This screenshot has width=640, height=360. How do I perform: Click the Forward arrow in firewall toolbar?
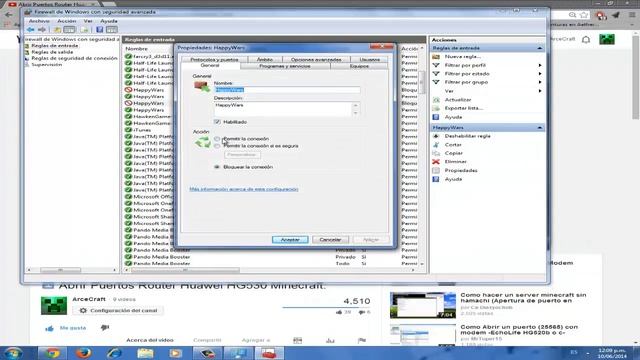[x=42, y=29]
